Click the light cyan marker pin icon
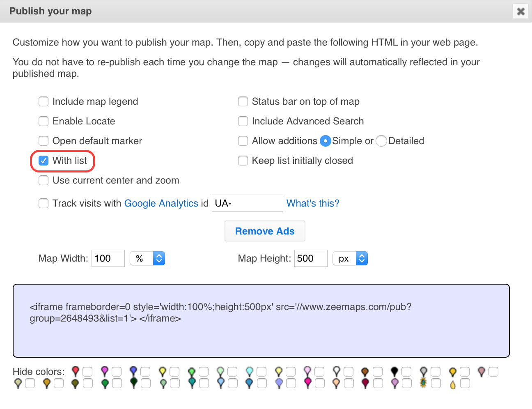 [250, 371]
